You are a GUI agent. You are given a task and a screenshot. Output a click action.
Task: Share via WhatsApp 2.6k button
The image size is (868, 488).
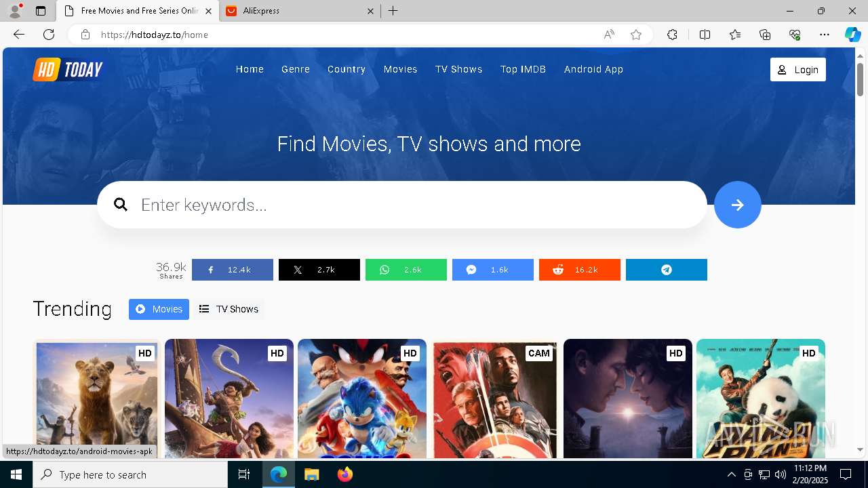(x=406, y=270)
